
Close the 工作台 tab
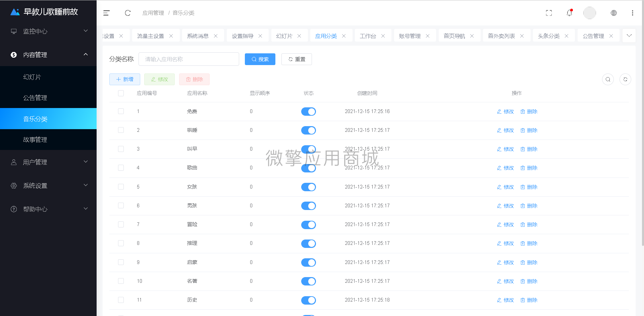click(x=383, y=36)
